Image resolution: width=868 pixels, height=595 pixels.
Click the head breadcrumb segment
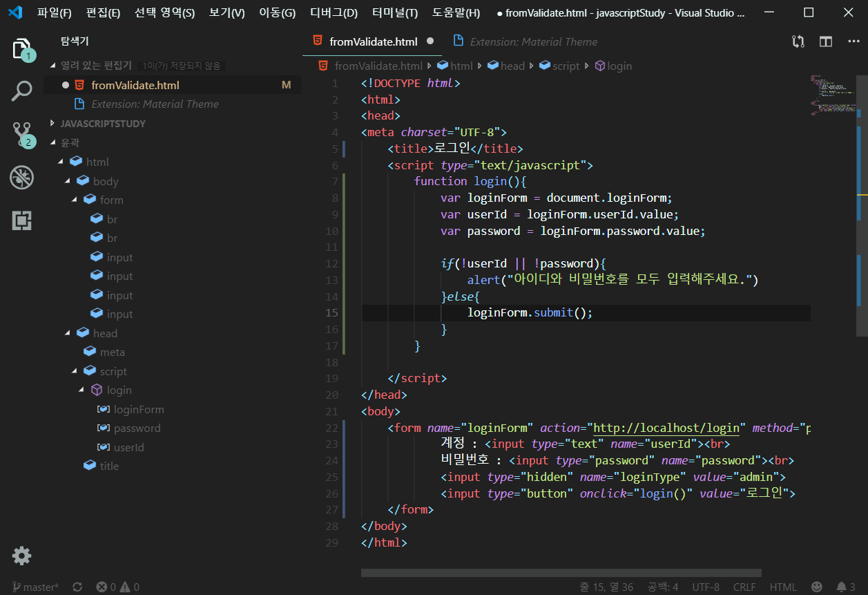click(x=506, y=66)
